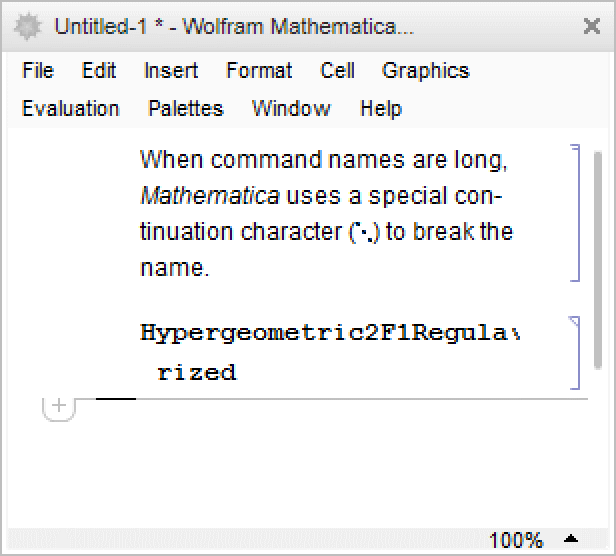Click the vertical scrollbar thumb
Viewport: 616px width, 556px height.
[x=597, y=258]
